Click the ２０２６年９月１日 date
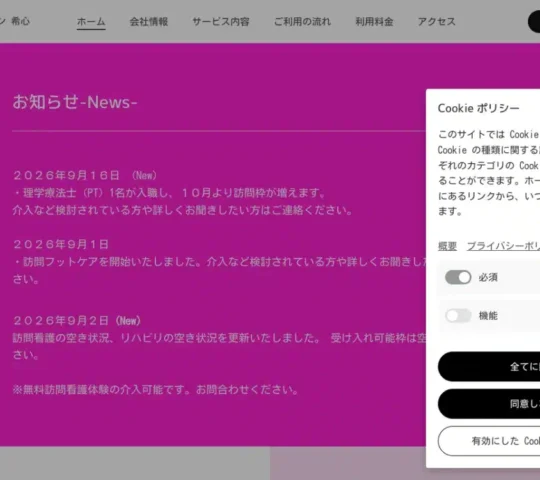 61,244
